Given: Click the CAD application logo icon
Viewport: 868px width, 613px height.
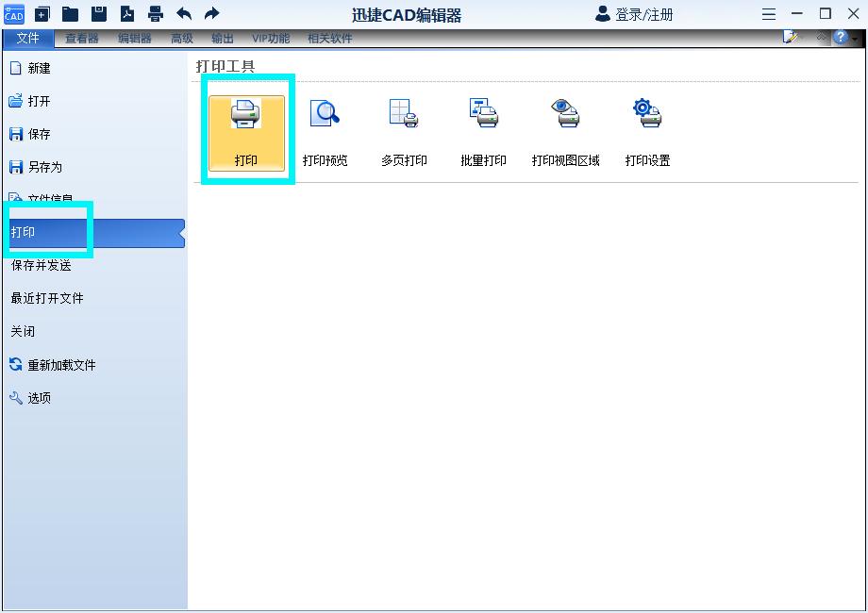Looking at the screenshot, I should (14, 14).
